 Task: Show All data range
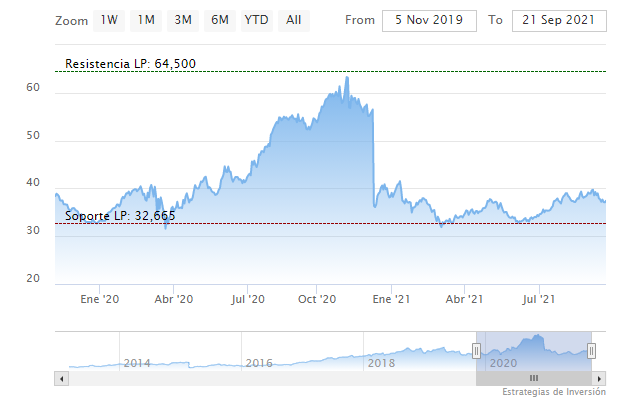tap(293, 20)
